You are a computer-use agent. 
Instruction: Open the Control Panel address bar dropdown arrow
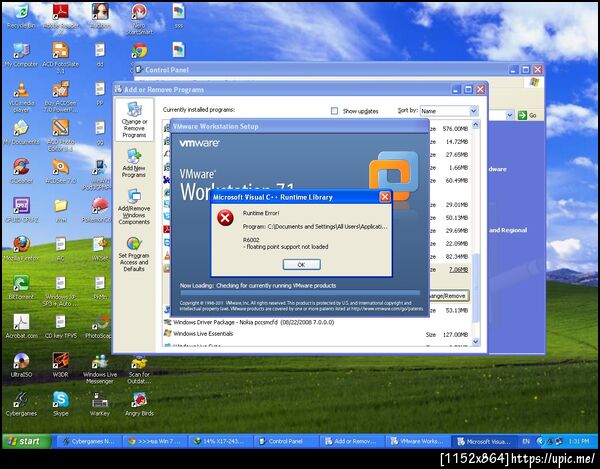point(509,115)
